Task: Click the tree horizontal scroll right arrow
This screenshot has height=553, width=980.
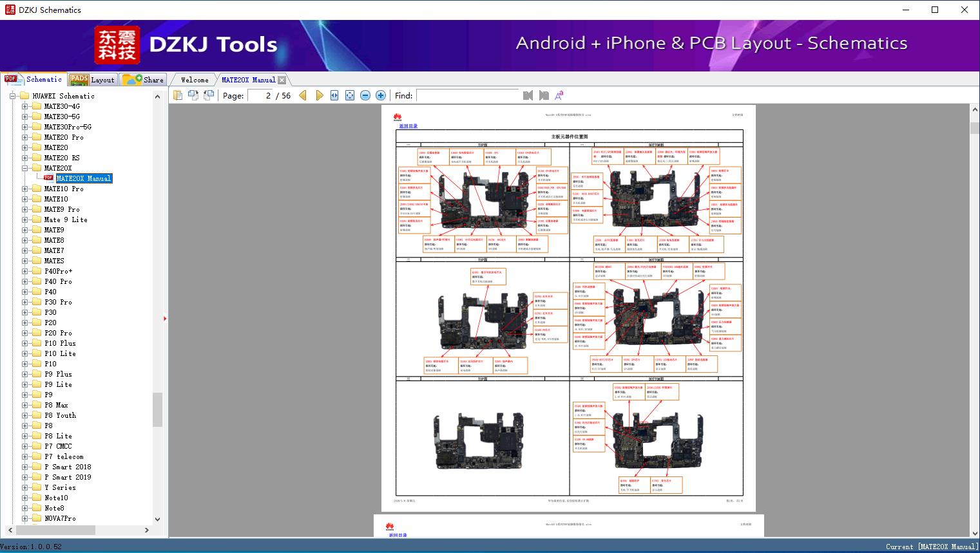Action: [147, 530]
